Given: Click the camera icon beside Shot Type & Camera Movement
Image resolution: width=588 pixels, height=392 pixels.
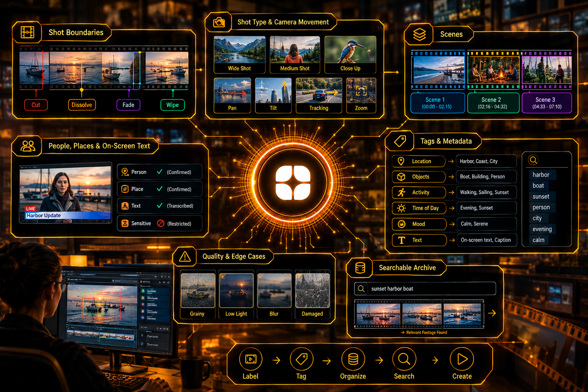Looking at the screenshot, I should click(219, 22).
